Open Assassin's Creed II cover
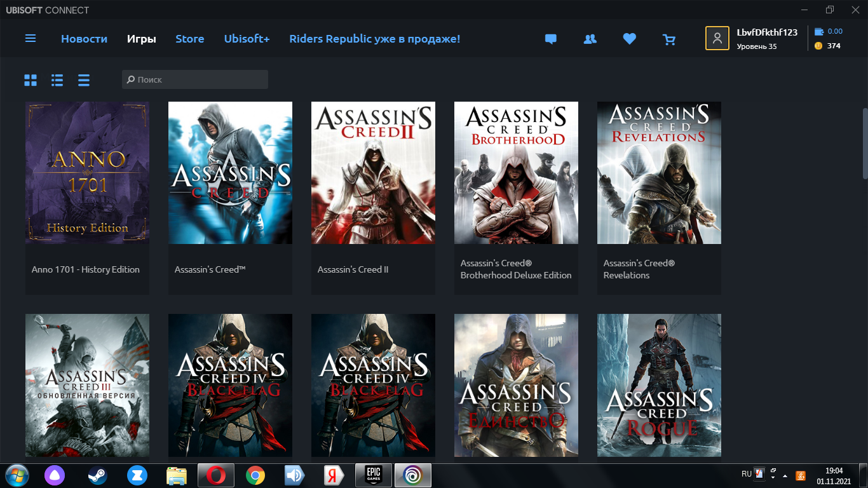Viewport: 868px width, 488px height. 373,173
